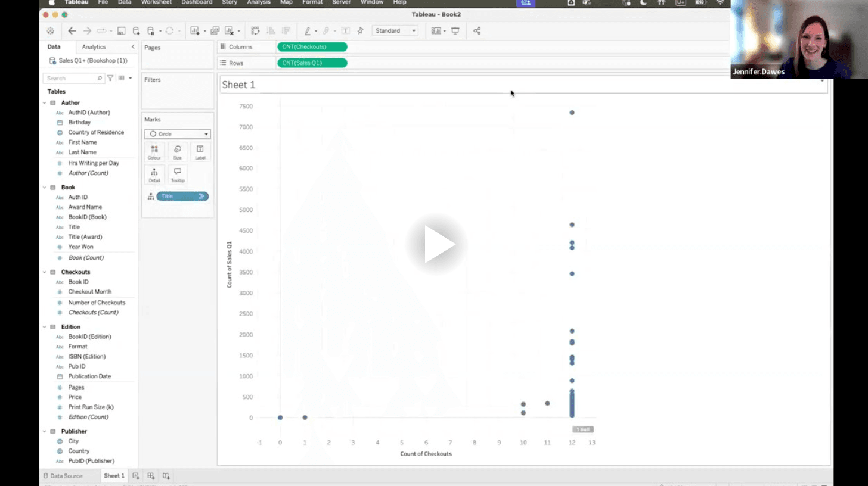Click the New Worksheet tab icon

[x=136, y=476]
